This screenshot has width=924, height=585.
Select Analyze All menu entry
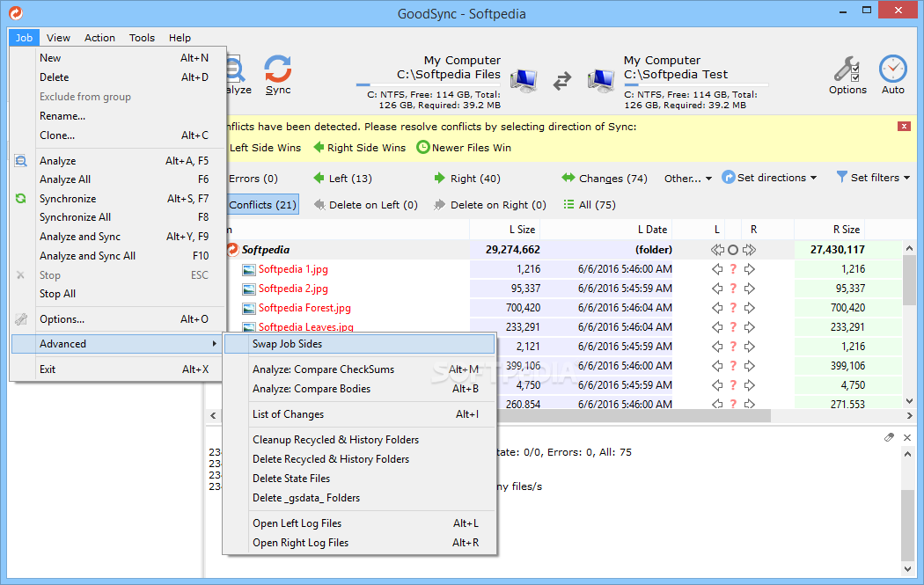click(118, 179)
